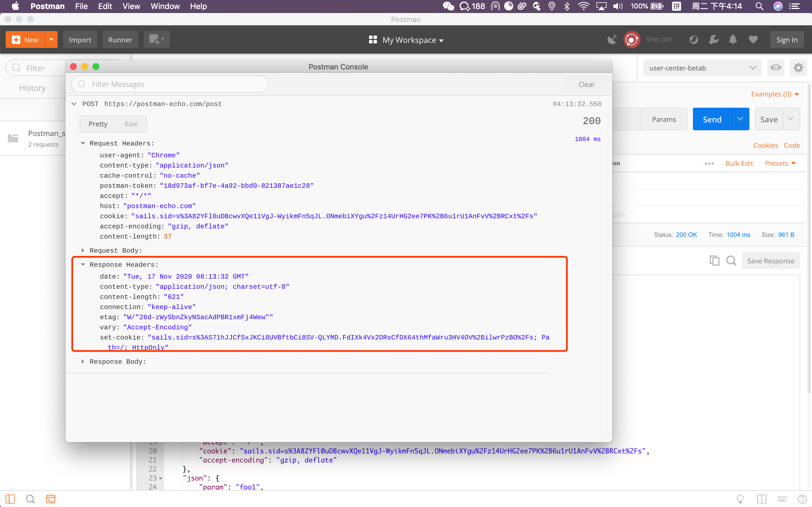Open My Workspace dropdown
The height and width of the screenshot is (507, 812).
click(x=406, y=40)
